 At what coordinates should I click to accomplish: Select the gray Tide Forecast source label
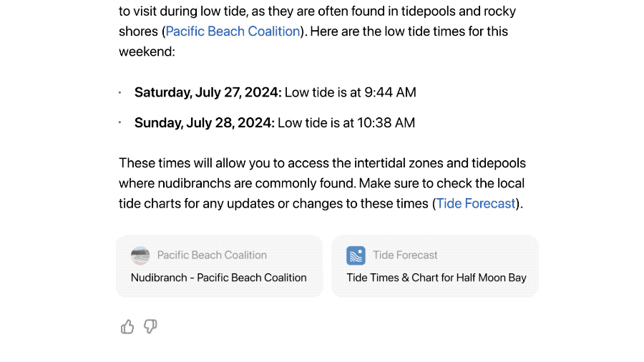[x=405, y=255]
